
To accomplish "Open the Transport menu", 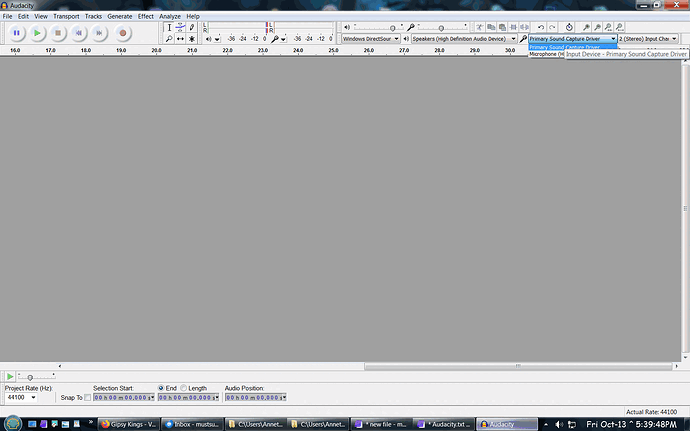I will [66, 16].
